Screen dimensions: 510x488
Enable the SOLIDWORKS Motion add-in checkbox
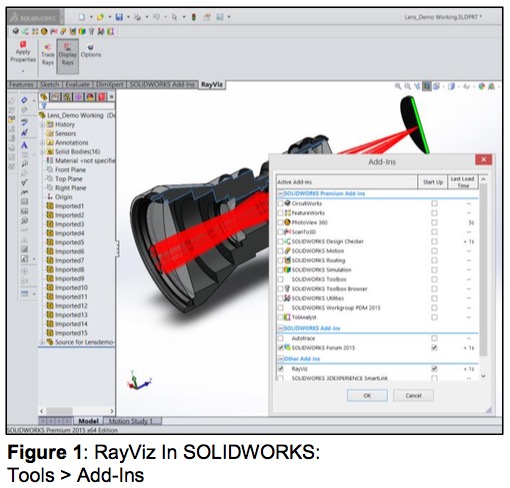pos(281,251)
